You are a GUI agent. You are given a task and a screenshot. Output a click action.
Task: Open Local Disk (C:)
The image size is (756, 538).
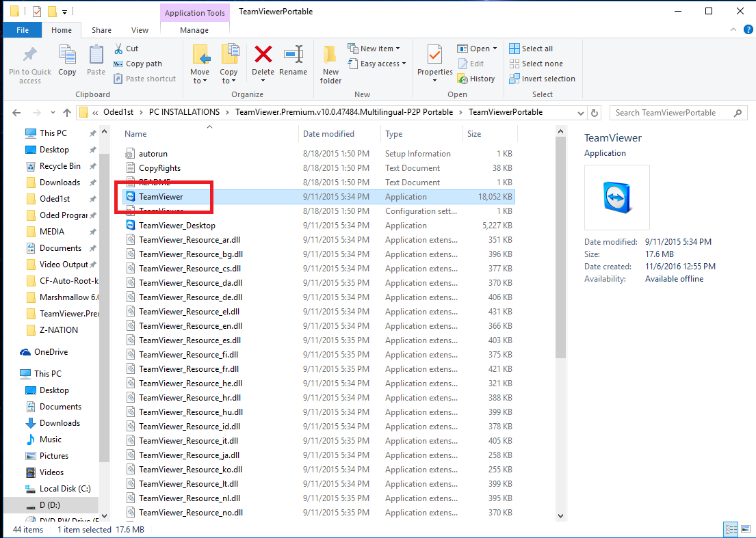pyautogui.click(x=64, y=488)
